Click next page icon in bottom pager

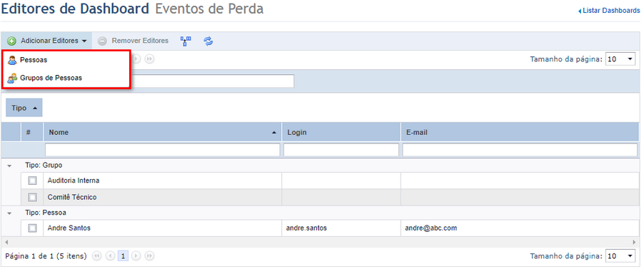point(136,256)
